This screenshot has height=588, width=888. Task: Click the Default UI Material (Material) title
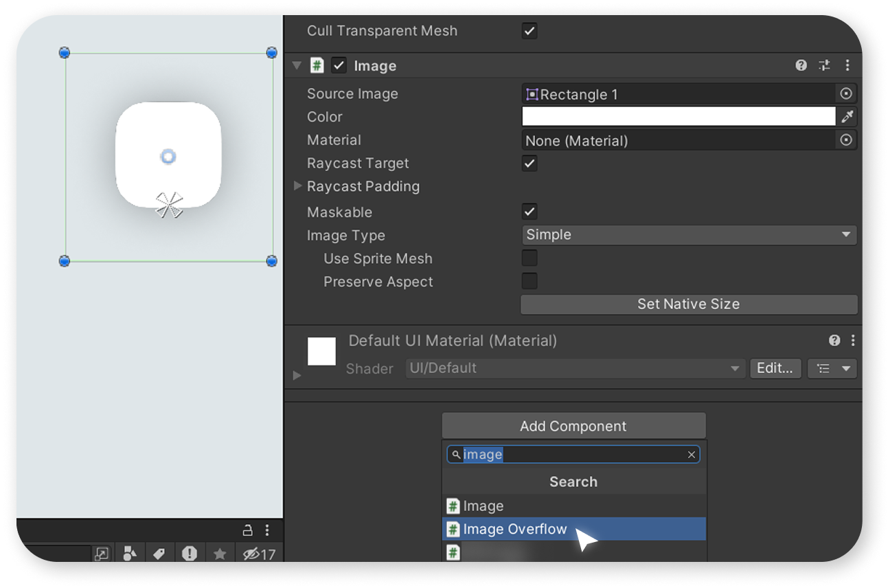tap(453, 341)
